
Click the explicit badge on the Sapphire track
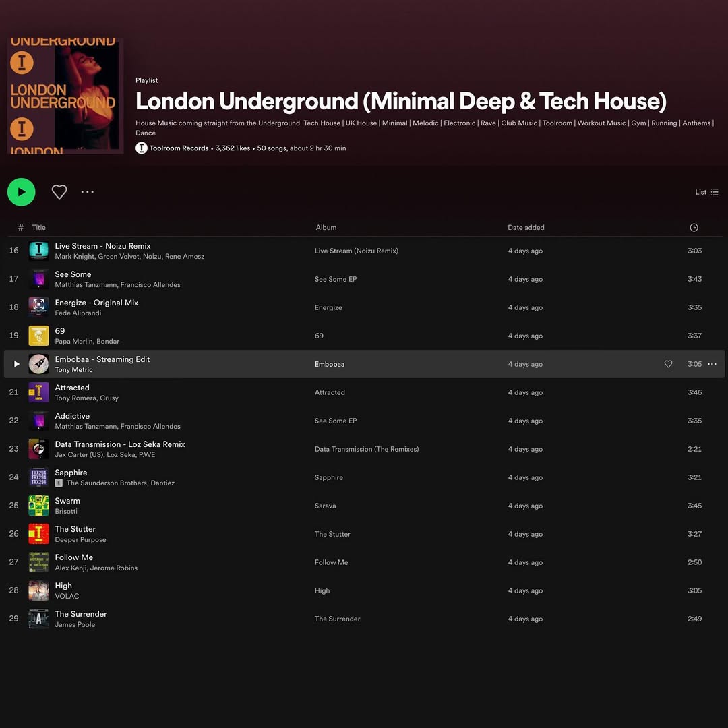tap(59, 483)
